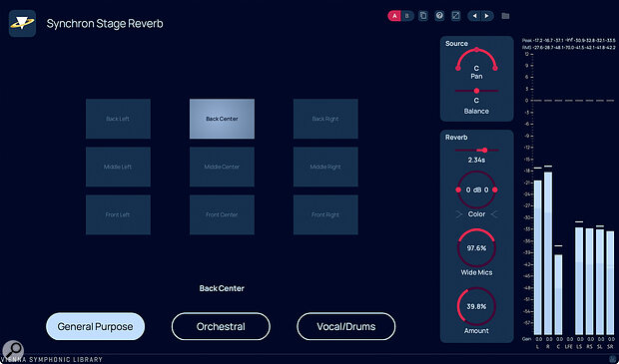Select the Middle Center stage position
The image size is (619, 364).
(x=222, y=167)
